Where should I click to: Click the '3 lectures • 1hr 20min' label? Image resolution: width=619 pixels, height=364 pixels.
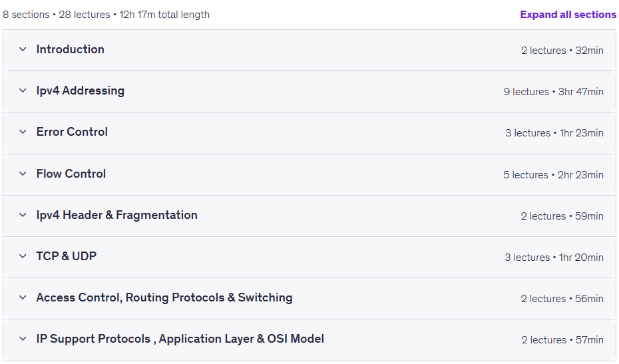tap(554, 258)
